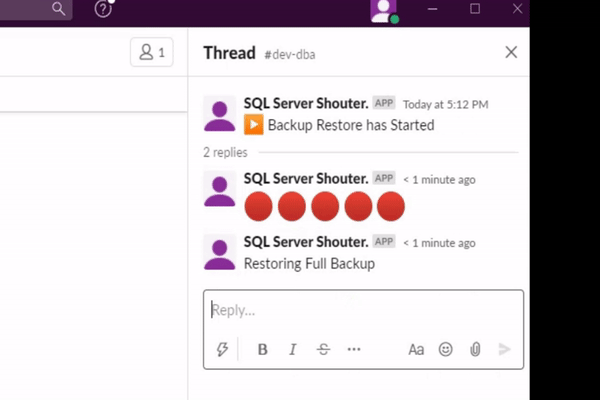Hide formatting toolbar with Aa icon
This screenshot has height=400, width=600.
(x=416, y=349)
